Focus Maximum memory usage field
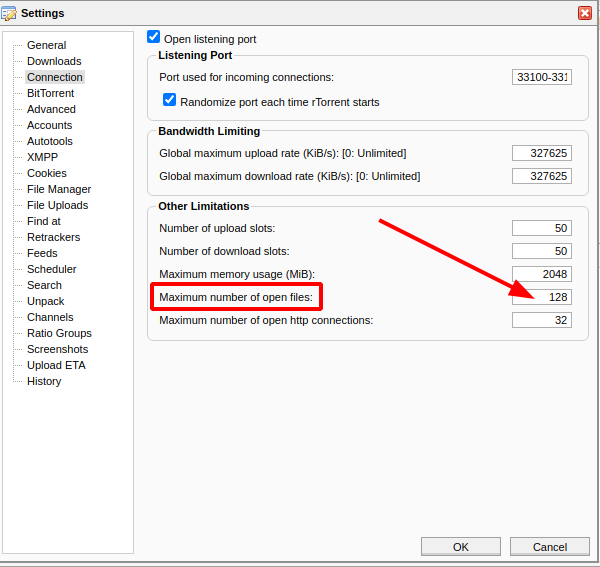The width and height of the screenshot is (600, 567). coord(542,274)
